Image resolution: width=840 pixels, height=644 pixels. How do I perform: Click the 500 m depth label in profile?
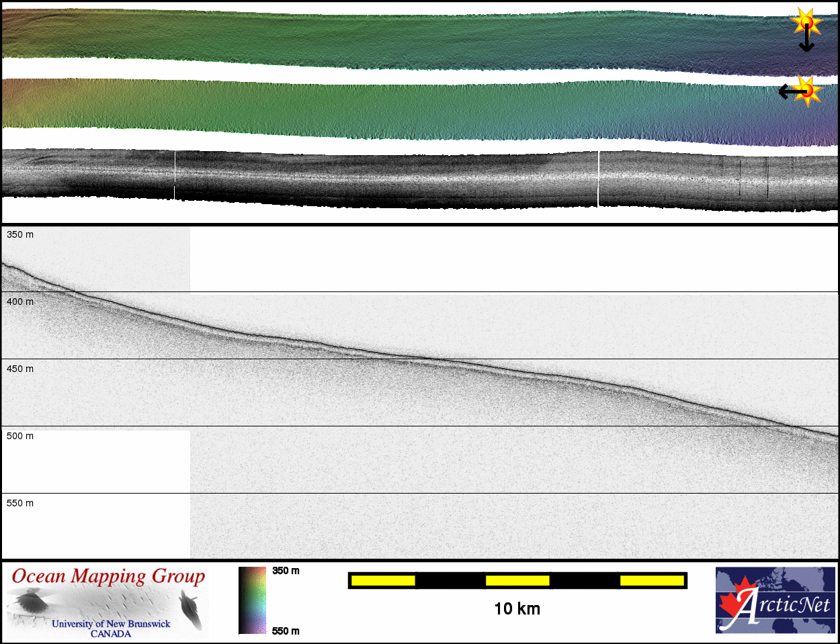click(20, 436)
